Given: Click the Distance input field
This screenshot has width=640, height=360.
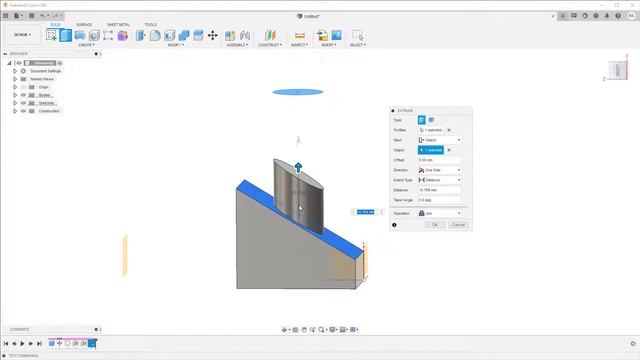Looking at the screenshot, I should pos(440,190).
